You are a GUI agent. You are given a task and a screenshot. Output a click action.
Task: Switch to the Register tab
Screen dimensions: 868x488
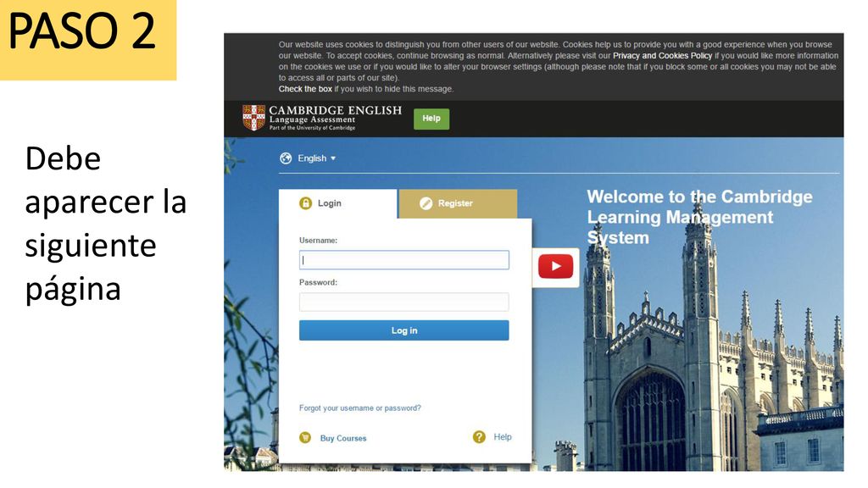[x=458, y=203]
